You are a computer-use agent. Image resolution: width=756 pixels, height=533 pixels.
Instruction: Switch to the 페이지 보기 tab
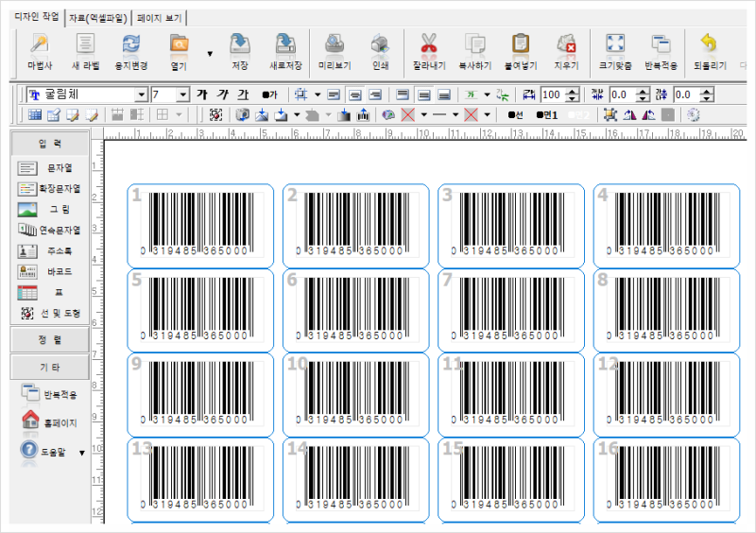pyautogui.click(x=161, y=18)
